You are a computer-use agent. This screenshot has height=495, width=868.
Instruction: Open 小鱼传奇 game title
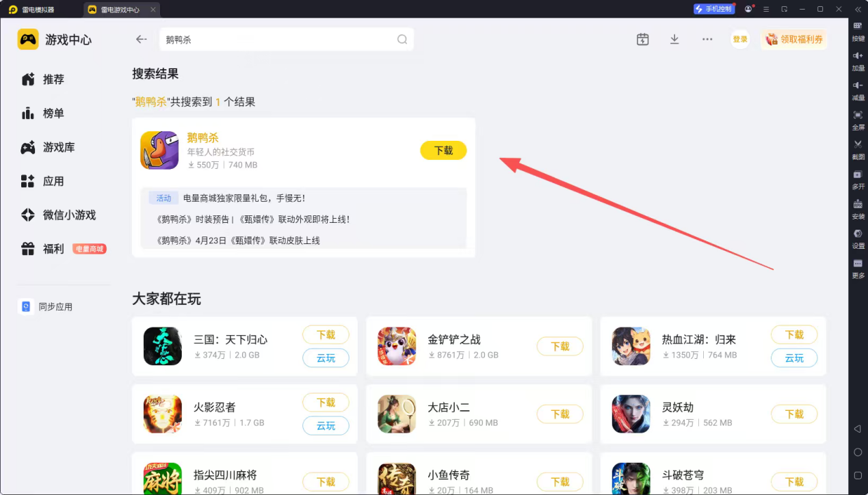(449, 475)
